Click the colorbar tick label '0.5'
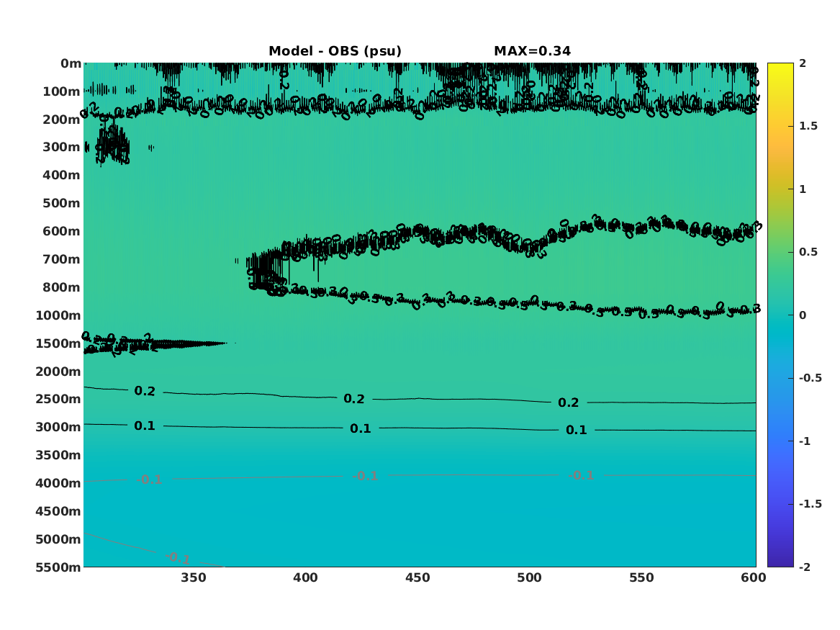Screen dimensions: 840x630 tap(808, 252)
